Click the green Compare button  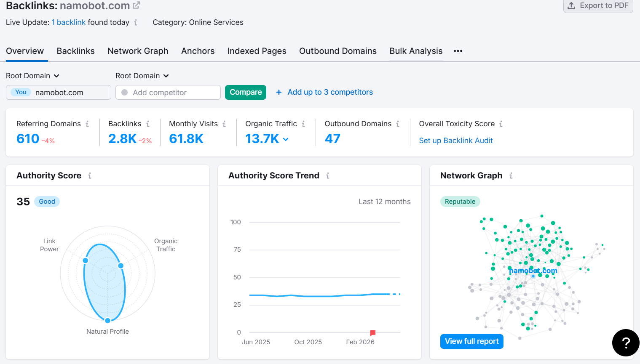(246, 92)
